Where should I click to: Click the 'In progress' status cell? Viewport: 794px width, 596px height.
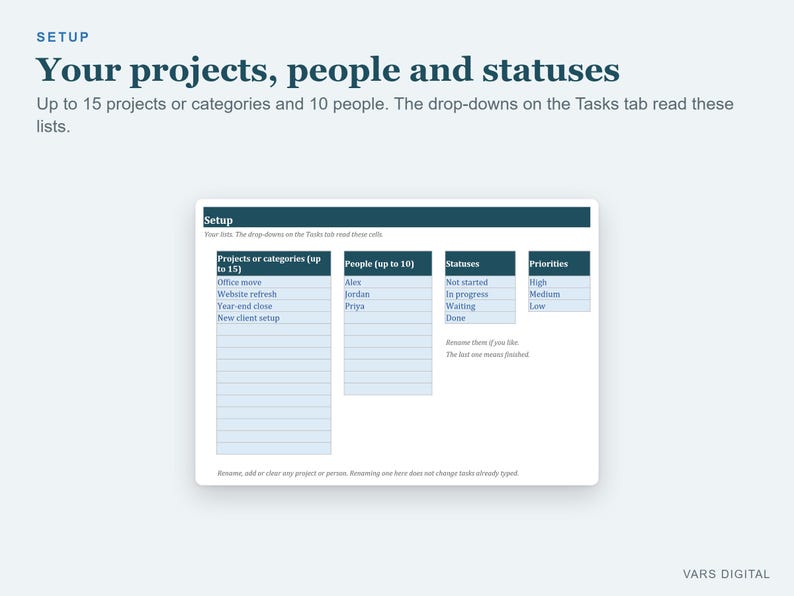[x=480, y=294]
